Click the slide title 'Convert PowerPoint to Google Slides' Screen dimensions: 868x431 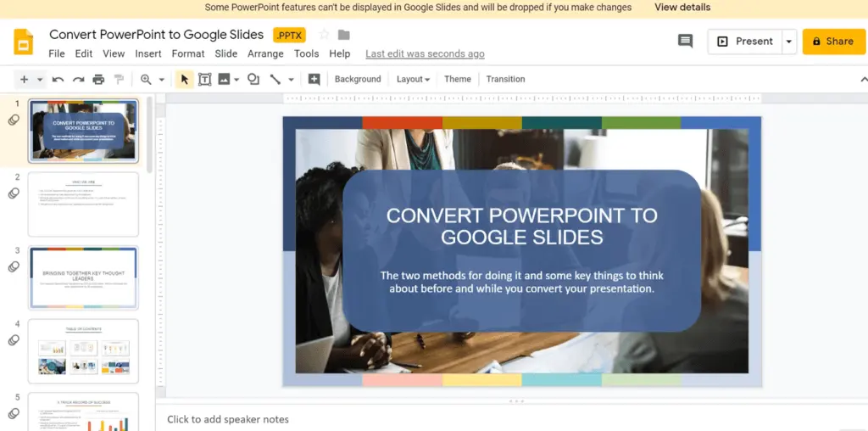(521, 226)
